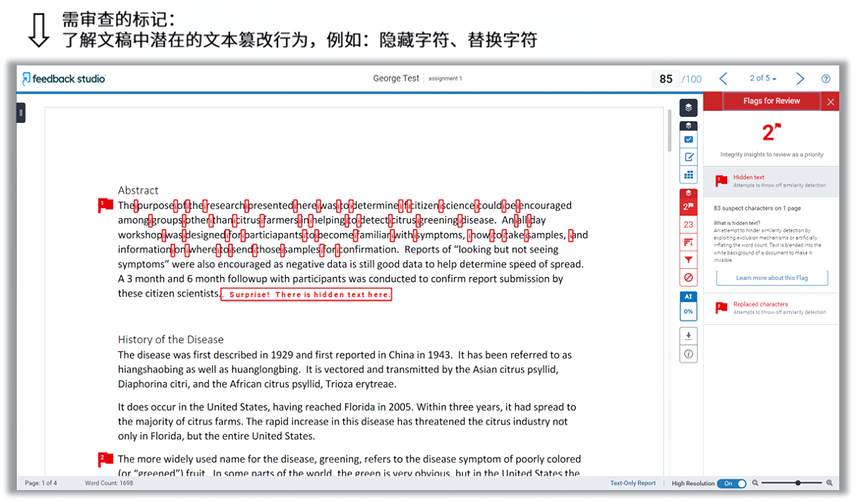Screen dimensions: 856x504
Task: Click the integrity insights priority text
Action: coord(772,154)
